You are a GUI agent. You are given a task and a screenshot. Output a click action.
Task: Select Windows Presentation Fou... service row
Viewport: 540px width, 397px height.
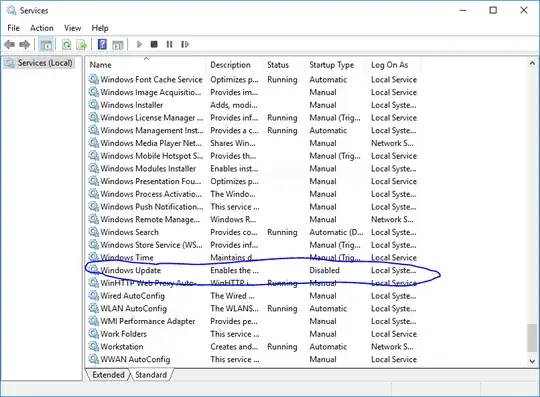point(253,181)
